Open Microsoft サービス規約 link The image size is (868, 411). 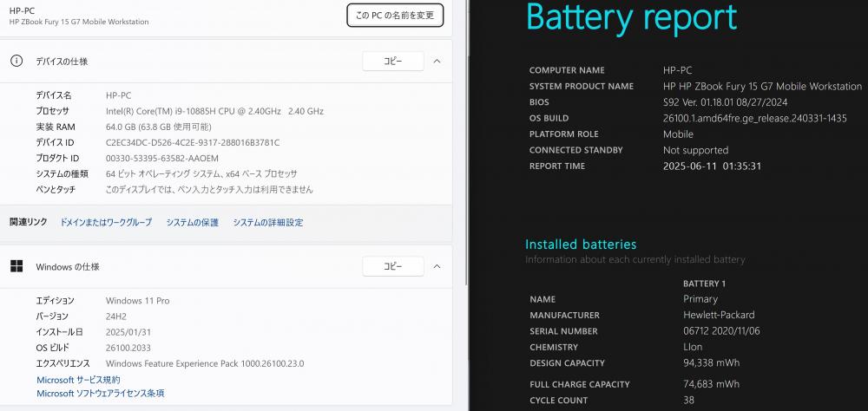tap(78, 380)
